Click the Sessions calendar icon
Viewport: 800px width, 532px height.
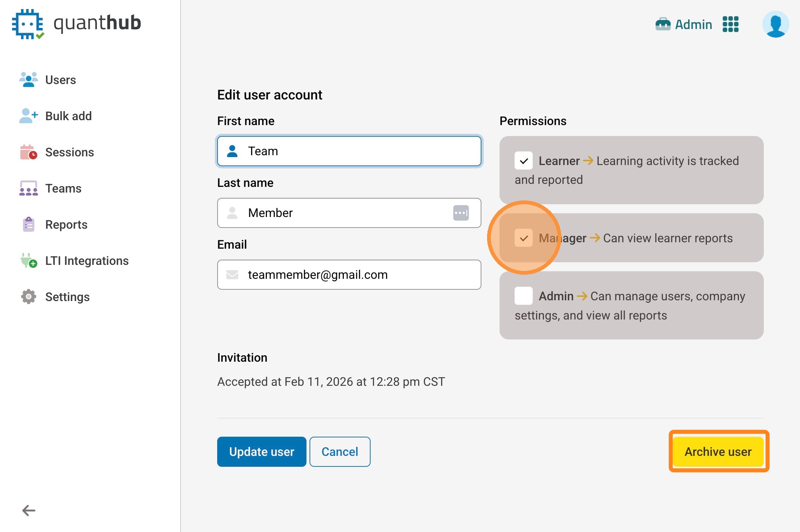coord(28,152)
